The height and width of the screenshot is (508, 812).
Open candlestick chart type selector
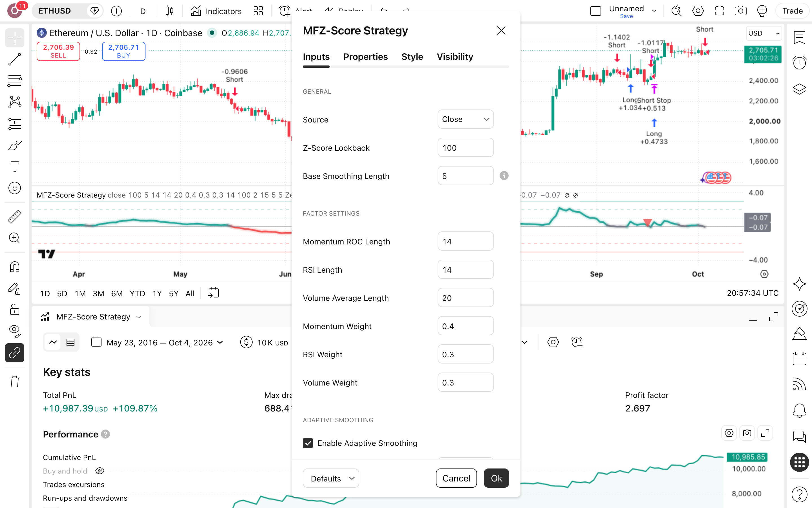(x=169, y=11)
